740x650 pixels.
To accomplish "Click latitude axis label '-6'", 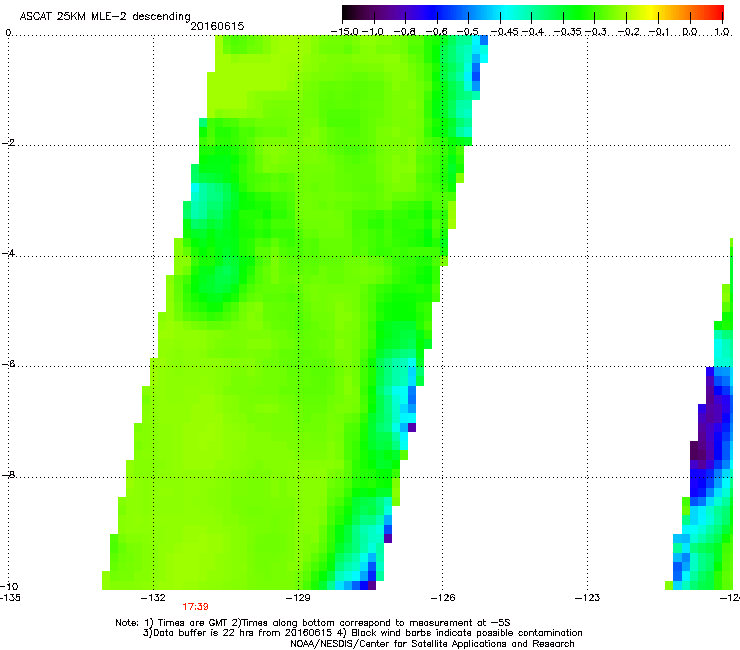I will (8, 364).
